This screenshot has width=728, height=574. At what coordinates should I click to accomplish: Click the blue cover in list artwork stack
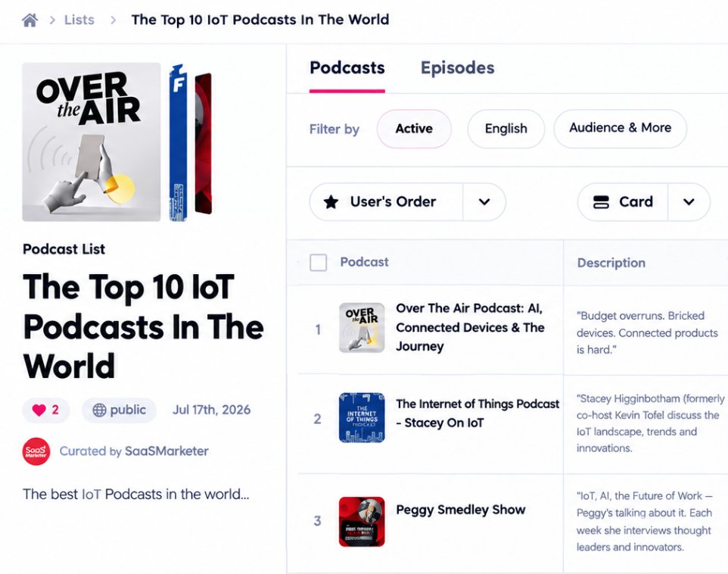[x=179, y=142]
